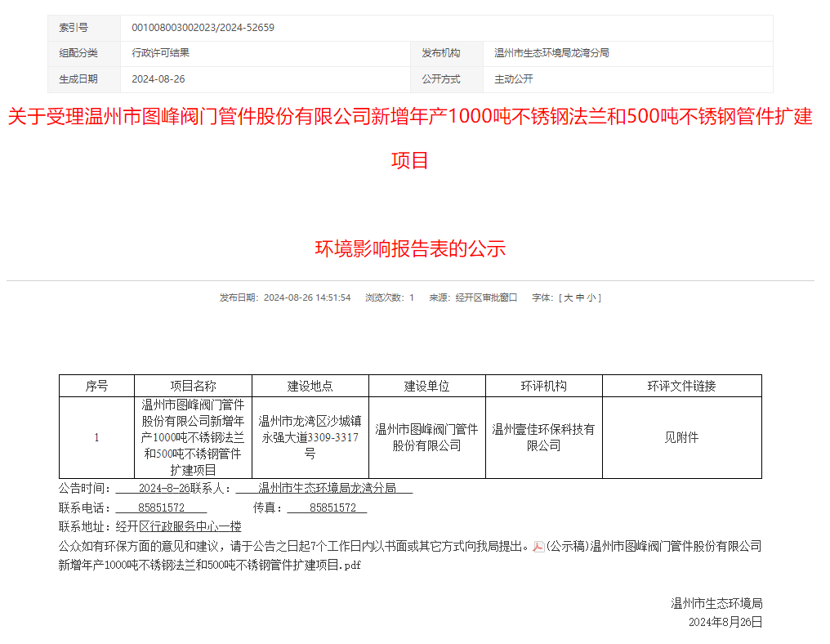This screenshot has width=830, height=644.
Task: Click the 浏览次数 view count
Action: [x=390, y=297]
